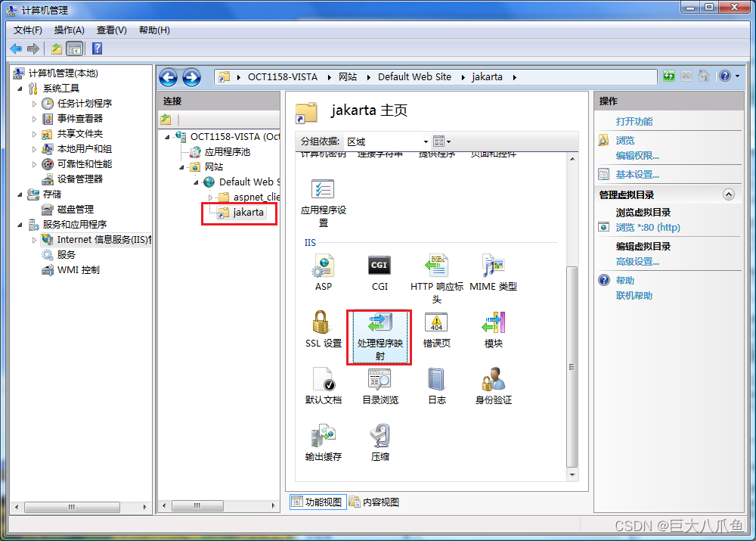
Task: Click feature list vertical scrollbar thumb
Action: 572,367
